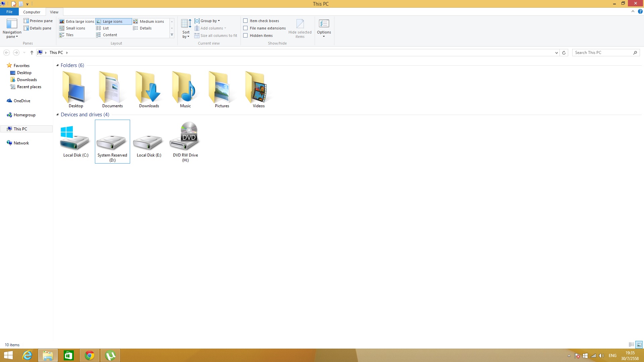Switch layout to Large icons
The width and height of the screenshot is (644, 362).
click(x=113, y=21)
